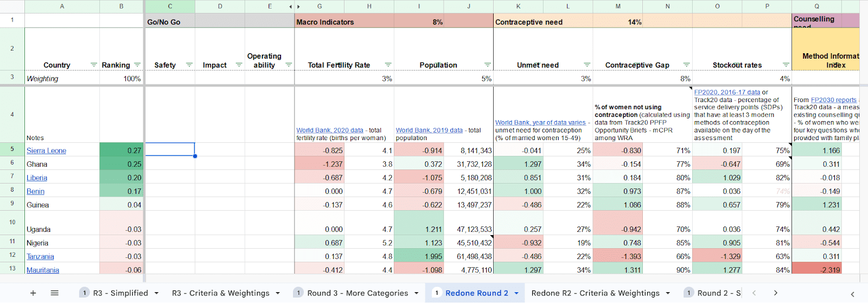Add a new sheet with plus button
Viewport: 868px width, 303px height.
33,293
